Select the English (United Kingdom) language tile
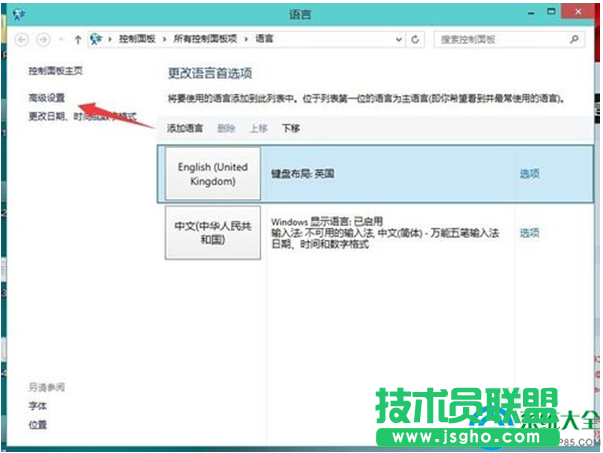The width and height of the screenshot is (603, 453). click(212, 174)
